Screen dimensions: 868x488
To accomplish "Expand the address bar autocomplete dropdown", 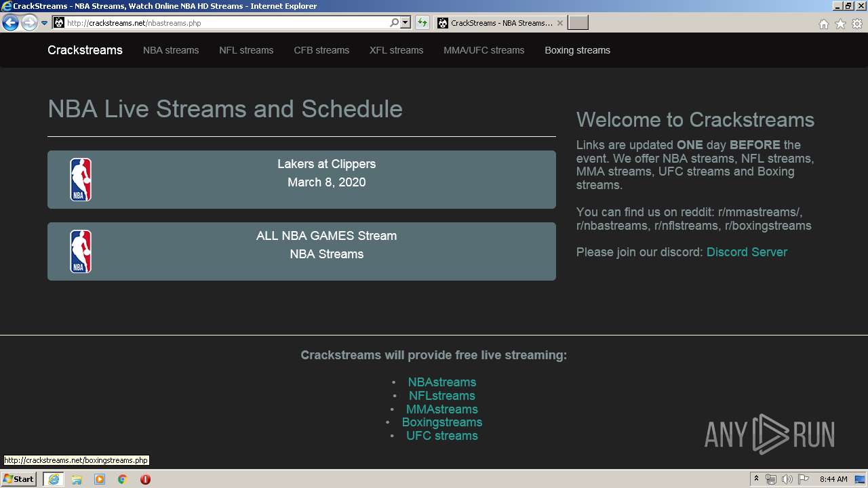I will (x=406, y=23).
